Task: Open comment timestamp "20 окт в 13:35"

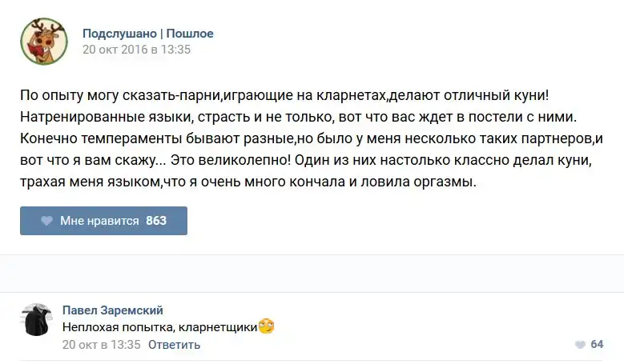Action: click(x=101, y=345)
